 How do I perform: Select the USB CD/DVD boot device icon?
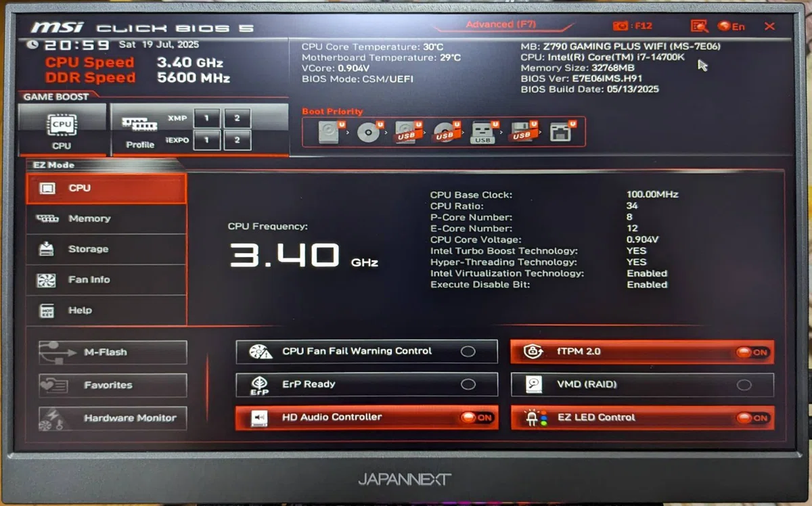tap(445, 132)
